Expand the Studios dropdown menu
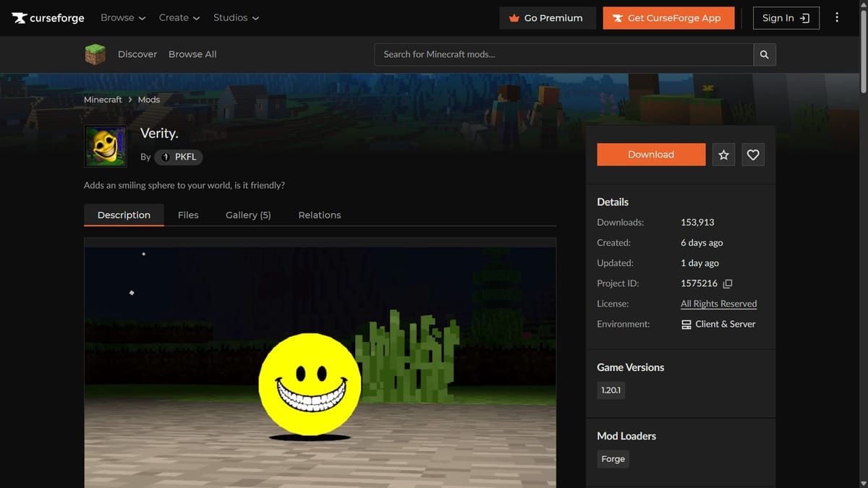868x488 pixels. [x=236, y=17]
